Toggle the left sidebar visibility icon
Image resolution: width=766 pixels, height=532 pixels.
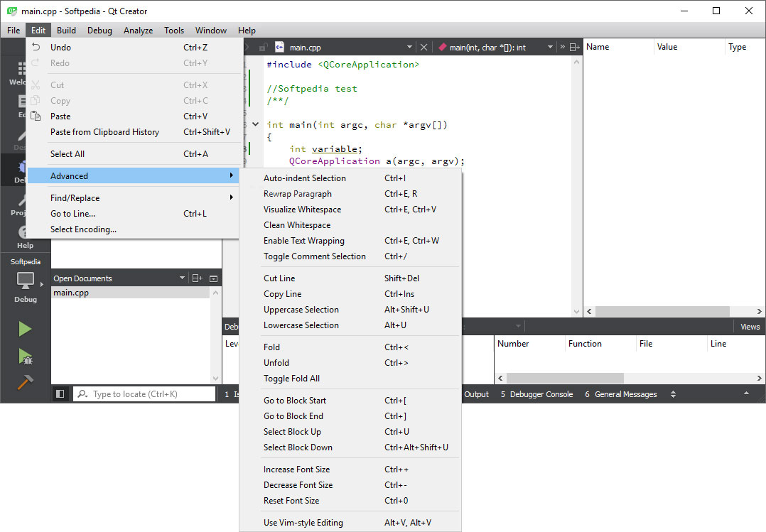coord(60,394)
